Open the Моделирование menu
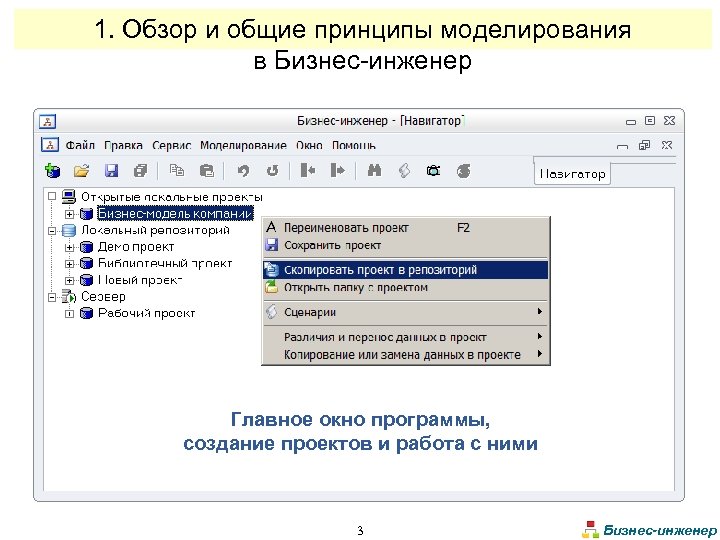 [x=243, y=146]
